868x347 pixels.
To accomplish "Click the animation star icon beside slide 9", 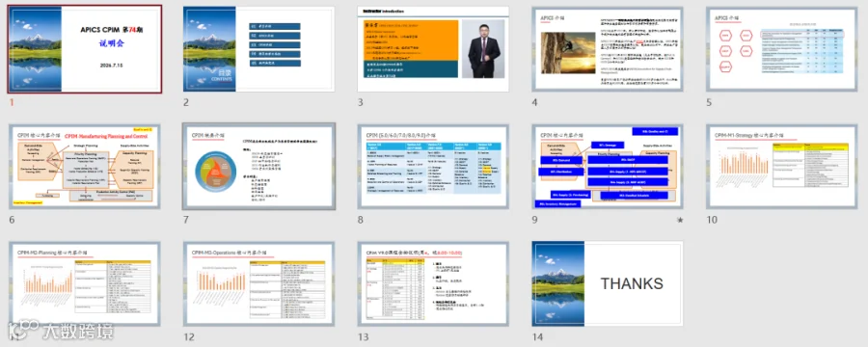I will click(x=680, y=221).
